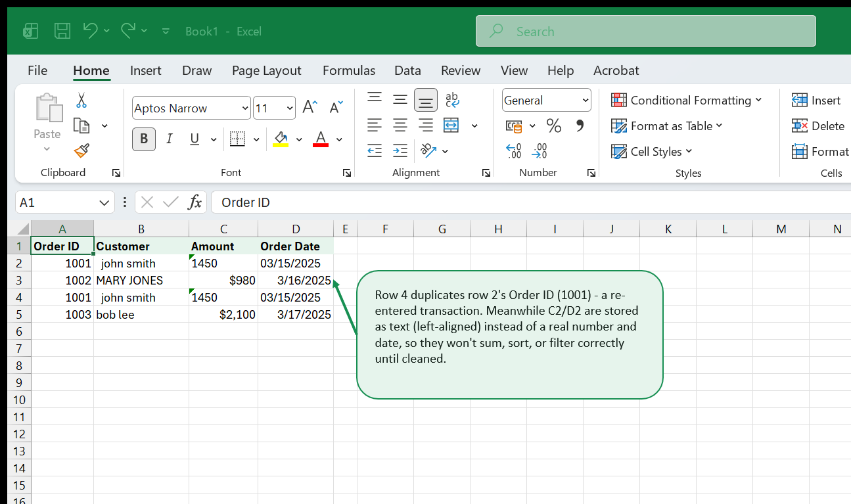Merge and center the selected cells

[x=451, y=125]
